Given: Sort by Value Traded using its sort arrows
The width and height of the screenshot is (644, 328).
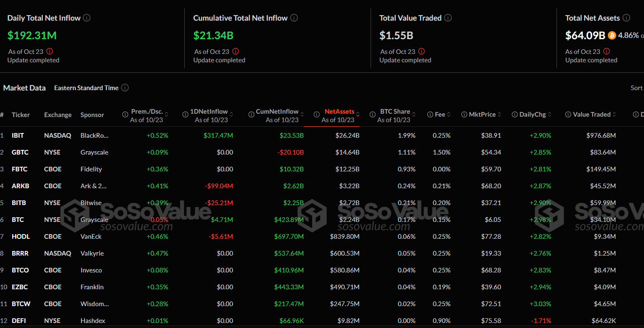Looking at the screenshot, I should point(615,115).
